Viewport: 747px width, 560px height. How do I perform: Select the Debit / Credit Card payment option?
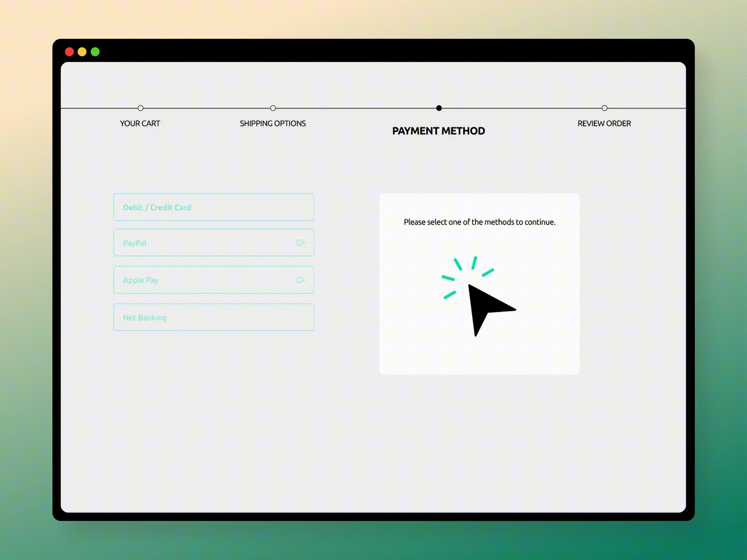214,207
